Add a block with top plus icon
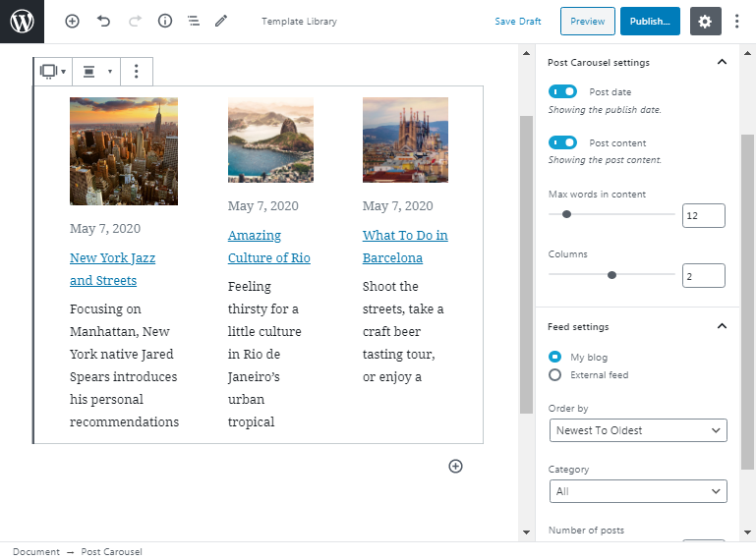 coord(72,22)
